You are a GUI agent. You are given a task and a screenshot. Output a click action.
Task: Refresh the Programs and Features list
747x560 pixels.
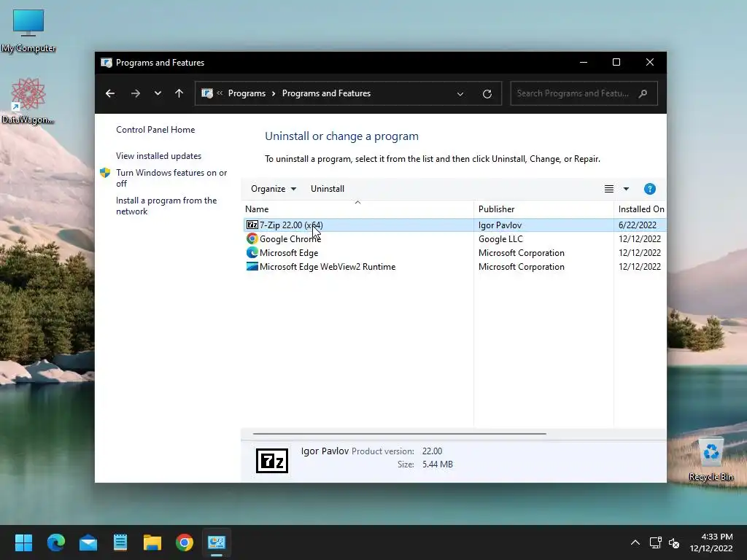click(487, 94)
